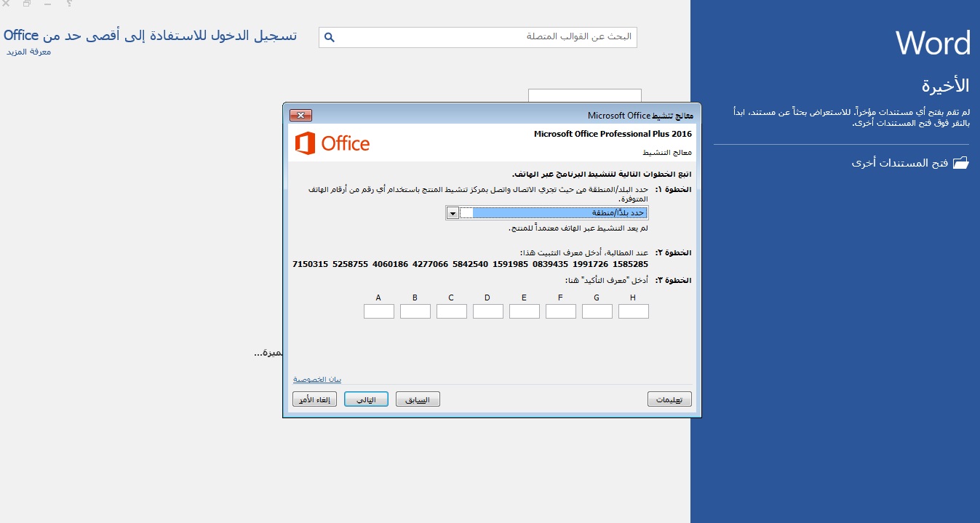Click installation ID group 1991726

pos(590,264)
